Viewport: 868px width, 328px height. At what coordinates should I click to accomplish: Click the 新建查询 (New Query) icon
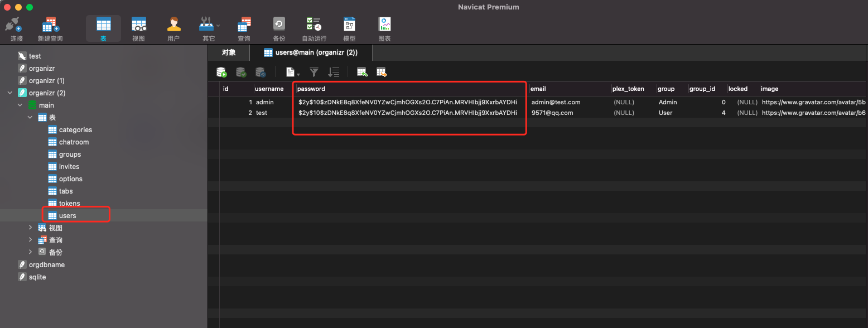tap(50, 28)
